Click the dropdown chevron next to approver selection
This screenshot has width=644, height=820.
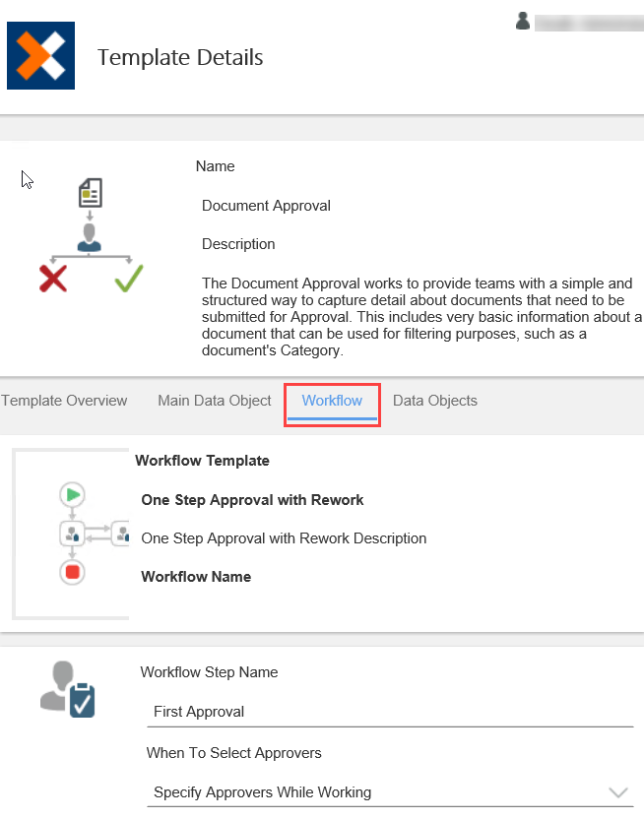(618, 791)
